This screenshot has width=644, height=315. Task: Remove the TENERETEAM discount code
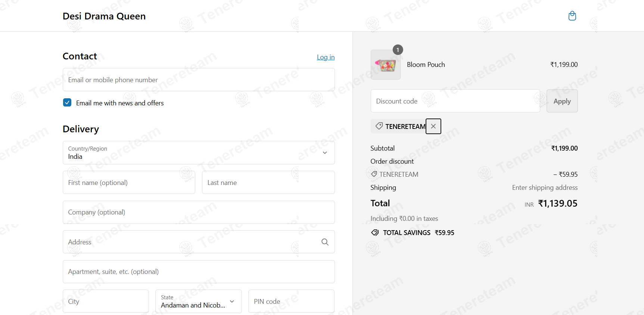433,126
